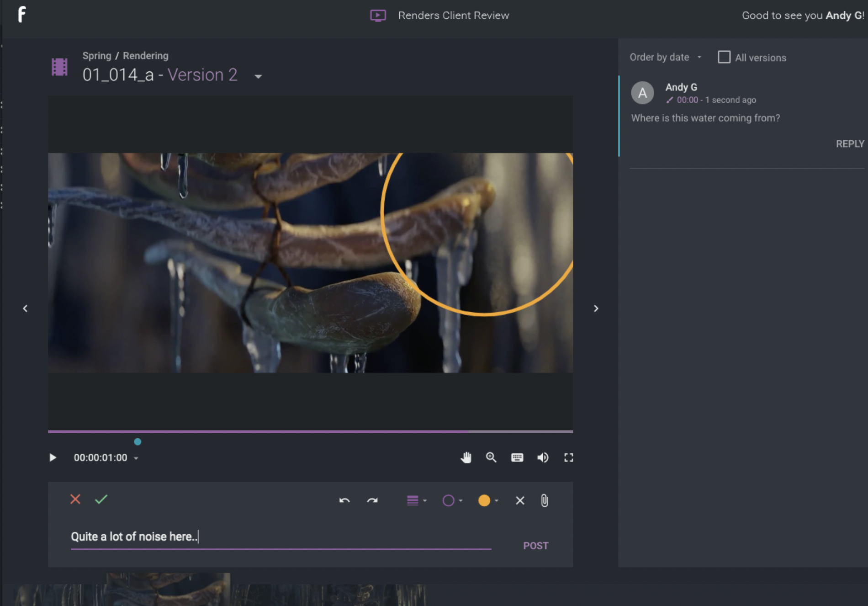Select the pan hand tool
The width and height of the screenshot is (868, 606).
(466, 457)
